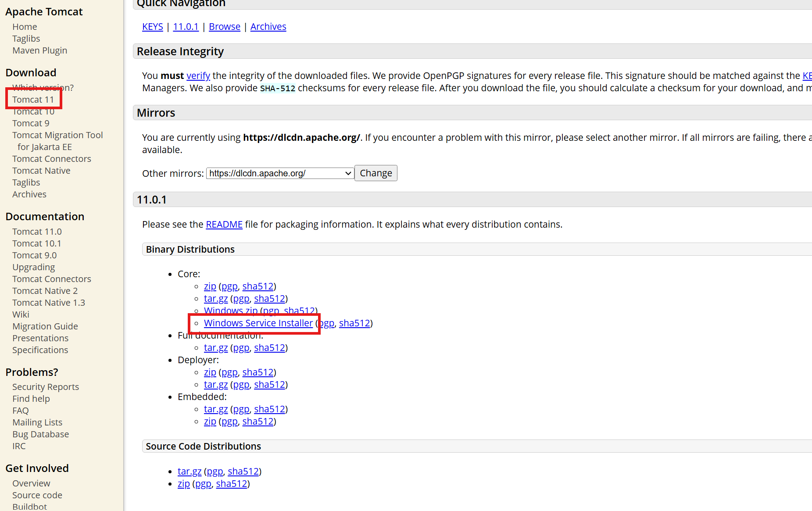812x511 pixels.
Task: Open sha512 for Full documentation tar.gz
Action: (270, 348)
